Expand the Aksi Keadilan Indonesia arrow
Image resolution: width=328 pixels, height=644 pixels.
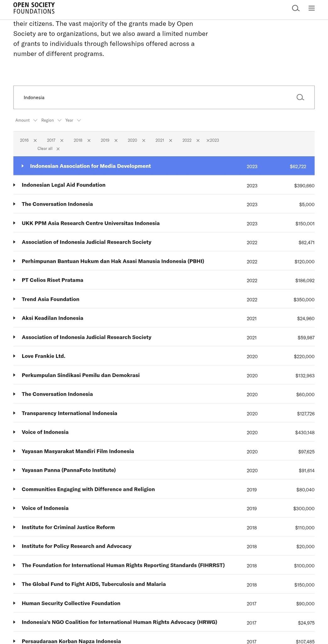(x=14, y=318)
